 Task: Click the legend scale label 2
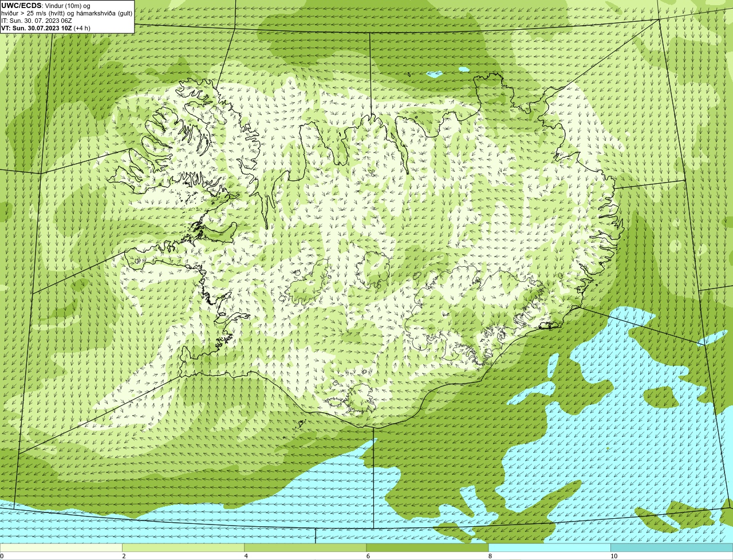(124, 556)
